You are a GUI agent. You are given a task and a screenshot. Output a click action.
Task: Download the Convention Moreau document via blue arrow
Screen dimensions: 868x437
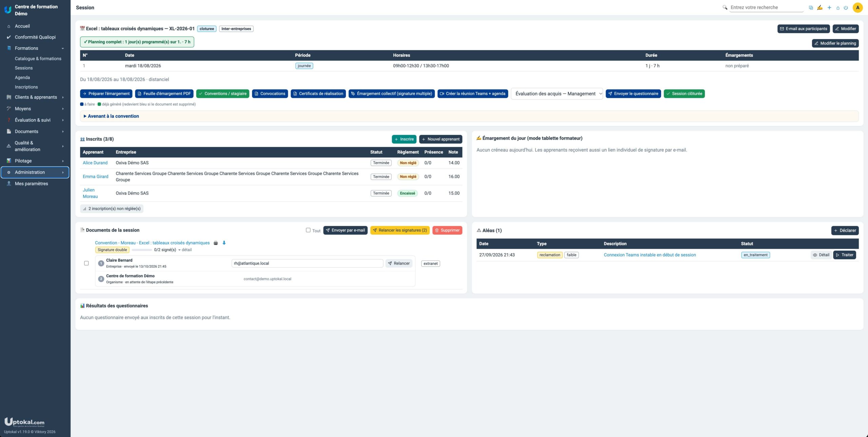[x=224, y=243]
